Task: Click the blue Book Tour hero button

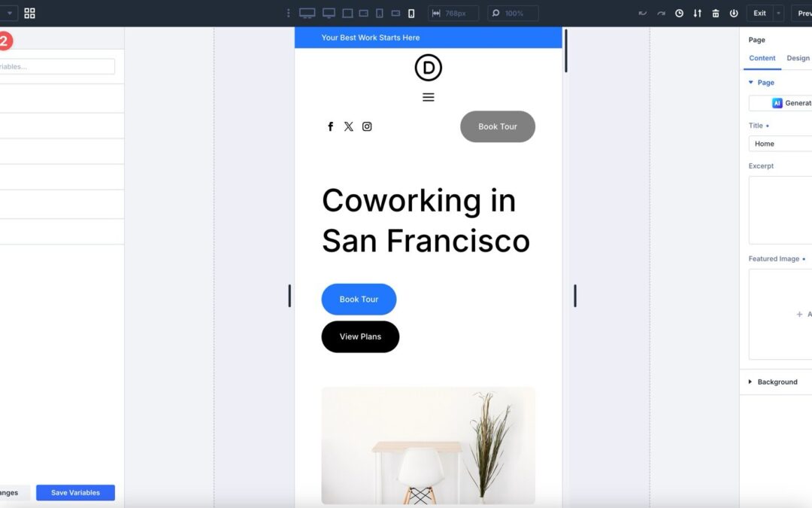Action: point(359,299)
